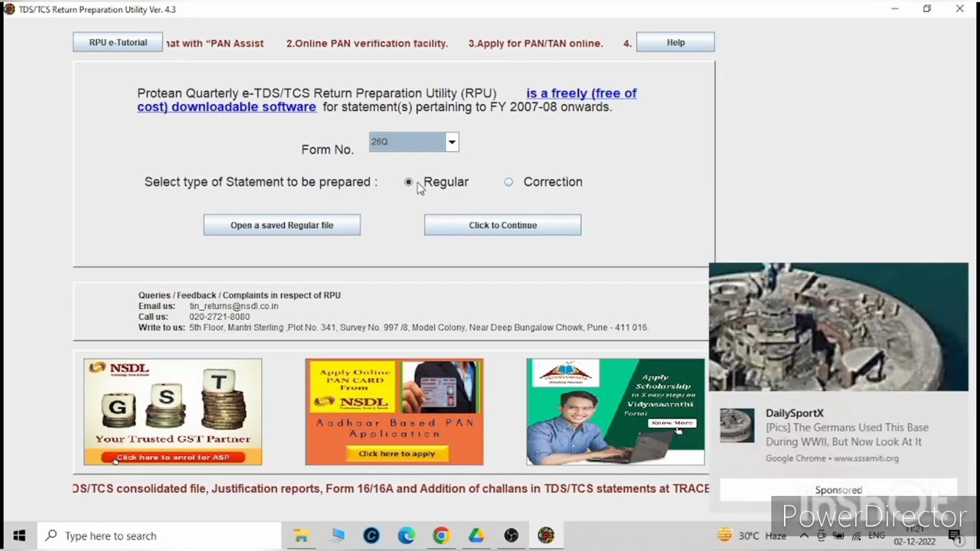Click the Type here to search box
This screenshot has height=551, width=980.
click(159, 536)
